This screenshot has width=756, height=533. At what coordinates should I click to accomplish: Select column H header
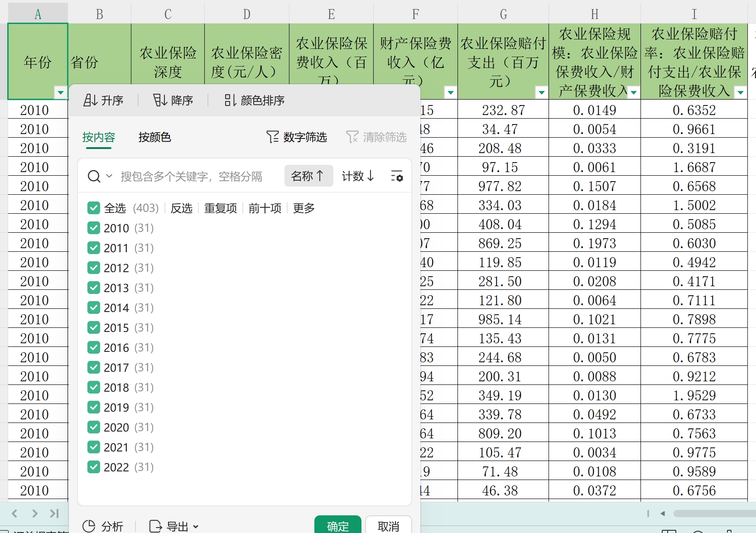click(595, 14)
